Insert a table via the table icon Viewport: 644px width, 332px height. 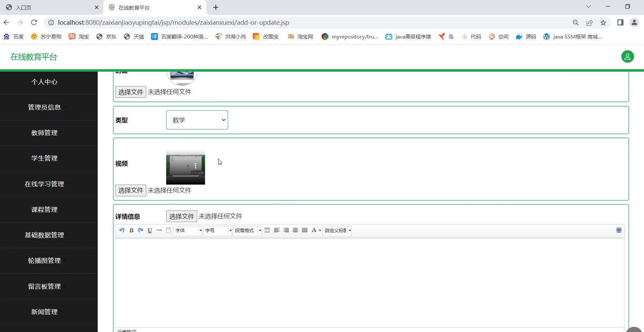267,230
